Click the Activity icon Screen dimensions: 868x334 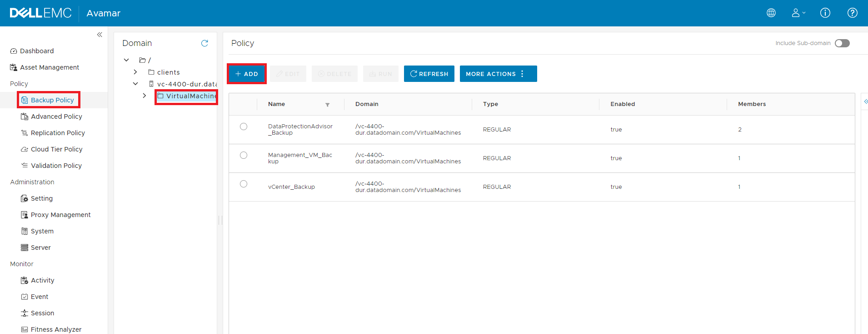coord(25,280)
